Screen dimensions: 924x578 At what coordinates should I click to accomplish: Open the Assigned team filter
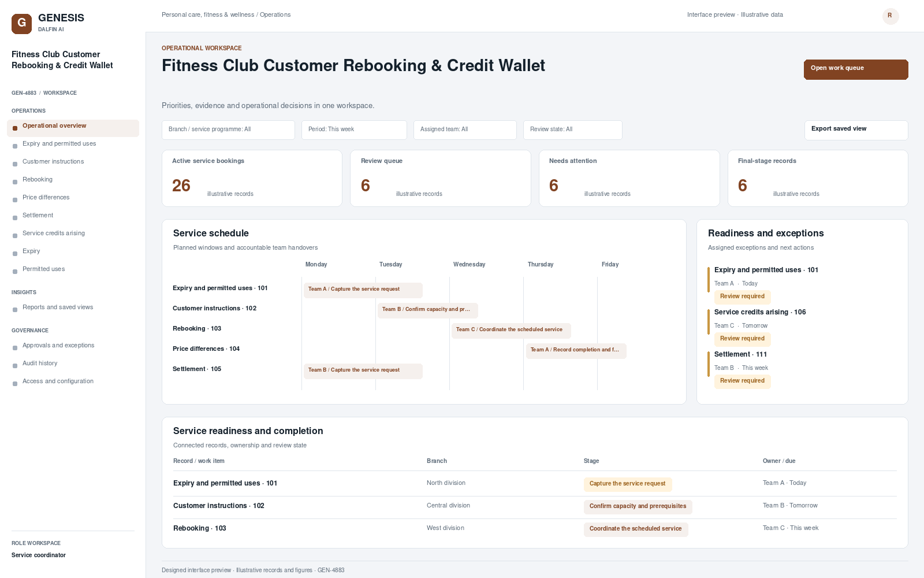tap(465, 129)
